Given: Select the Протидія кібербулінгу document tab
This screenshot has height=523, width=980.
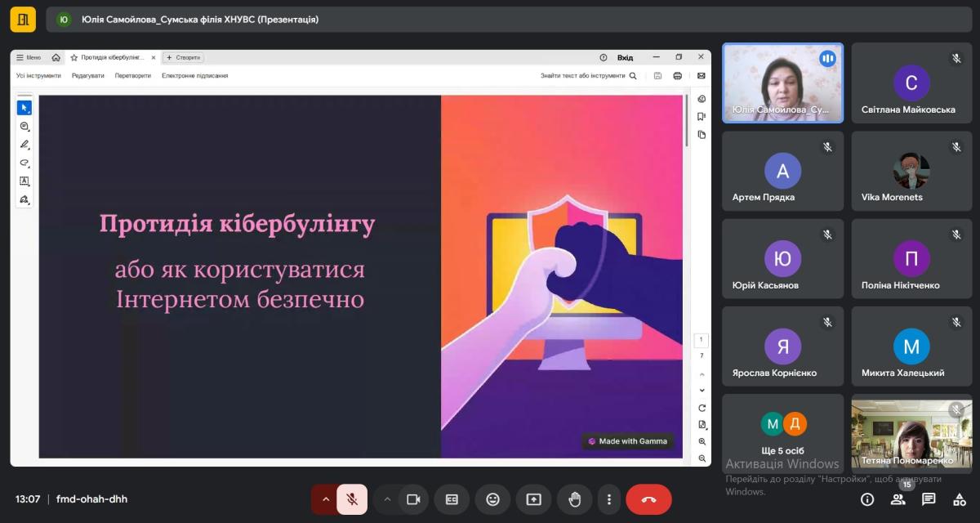Looking at the screenshot, I should pyautogui.click(x=112, y=57).
